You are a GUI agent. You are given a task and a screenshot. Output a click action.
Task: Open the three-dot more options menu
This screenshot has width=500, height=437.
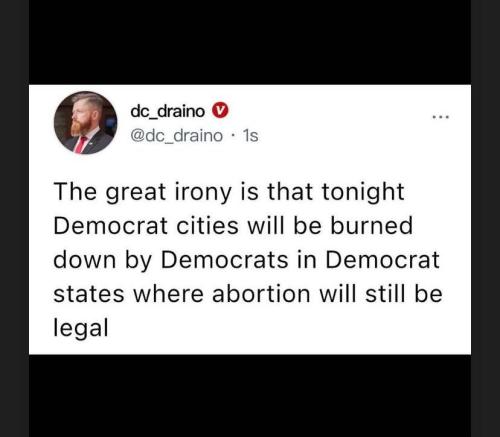[441, 117]
